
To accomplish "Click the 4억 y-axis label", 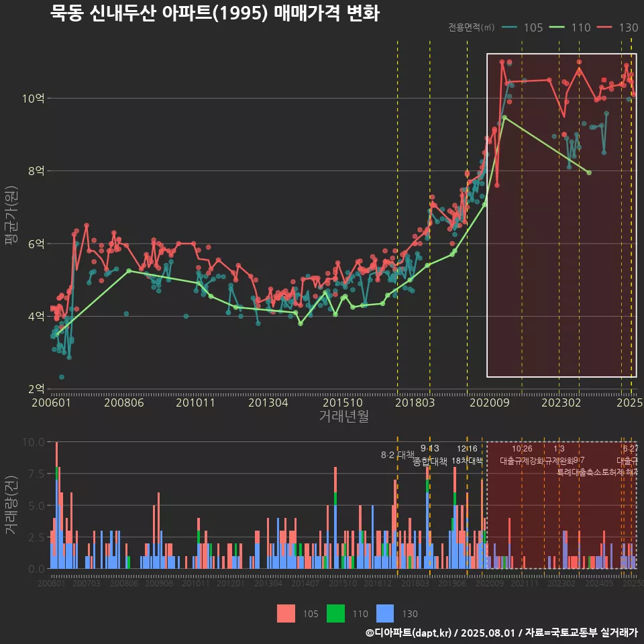I will click(x=36, y=316).
